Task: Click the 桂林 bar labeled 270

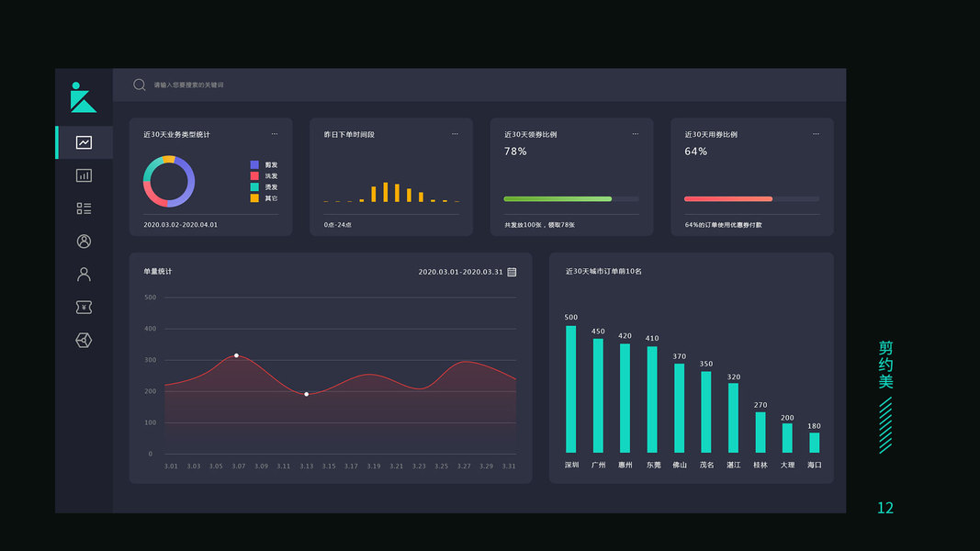Action: pyautogui.click(x=760, y=433)
